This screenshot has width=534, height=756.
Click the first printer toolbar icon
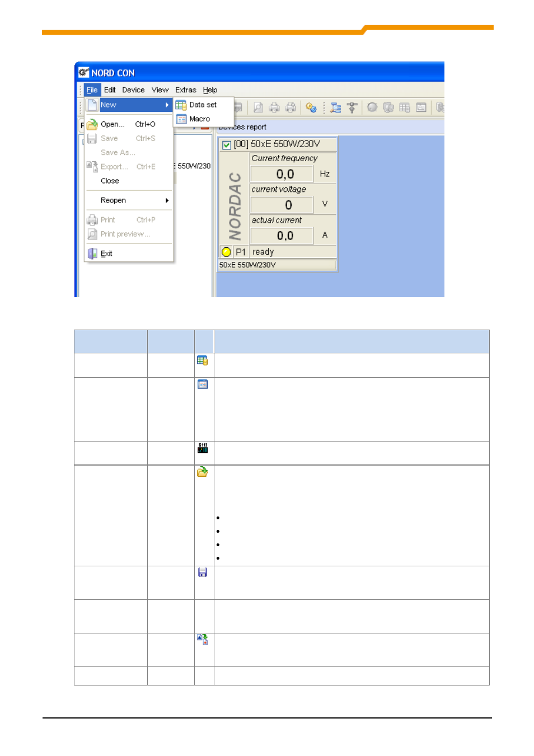tap(274, 107)
